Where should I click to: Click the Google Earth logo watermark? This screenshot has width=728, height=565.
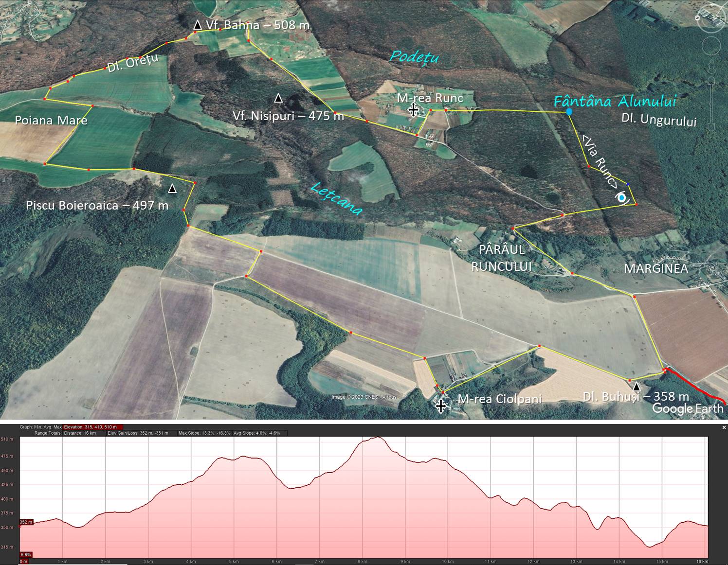click(x=688, y=408)
